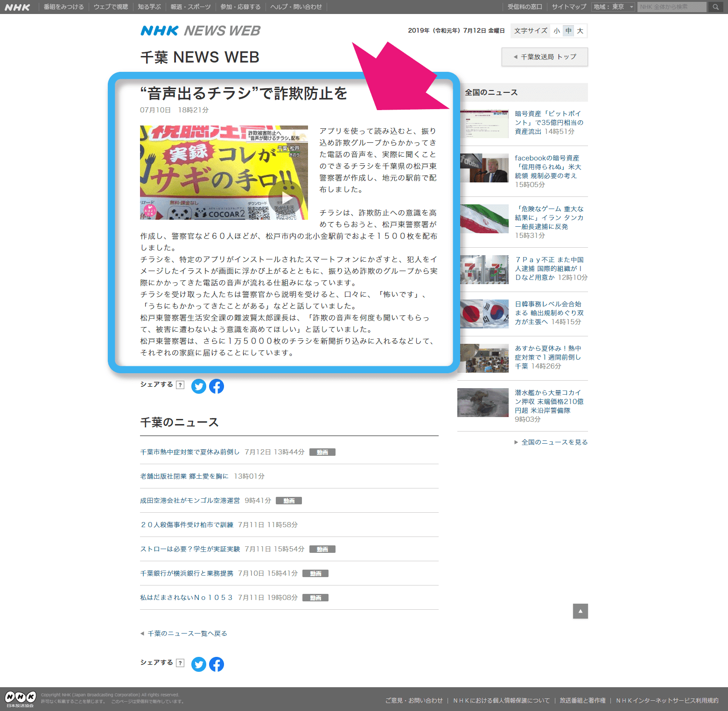Expand the 番組をみつける menu
Viewport: 728px width, 711px height.
coord(63,7)
